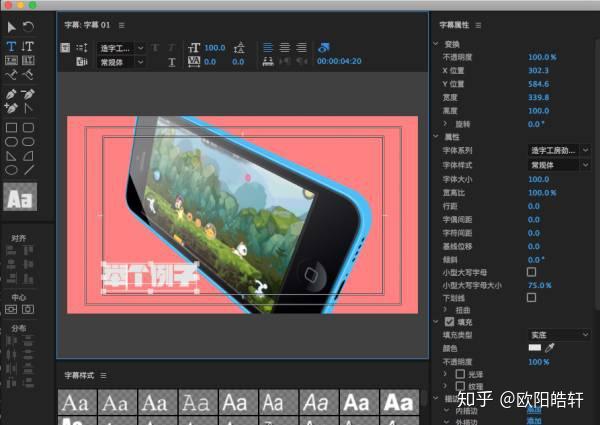Center-align text in title toolbar
This screenshot has height=425, width=600.
coord(285,47)
